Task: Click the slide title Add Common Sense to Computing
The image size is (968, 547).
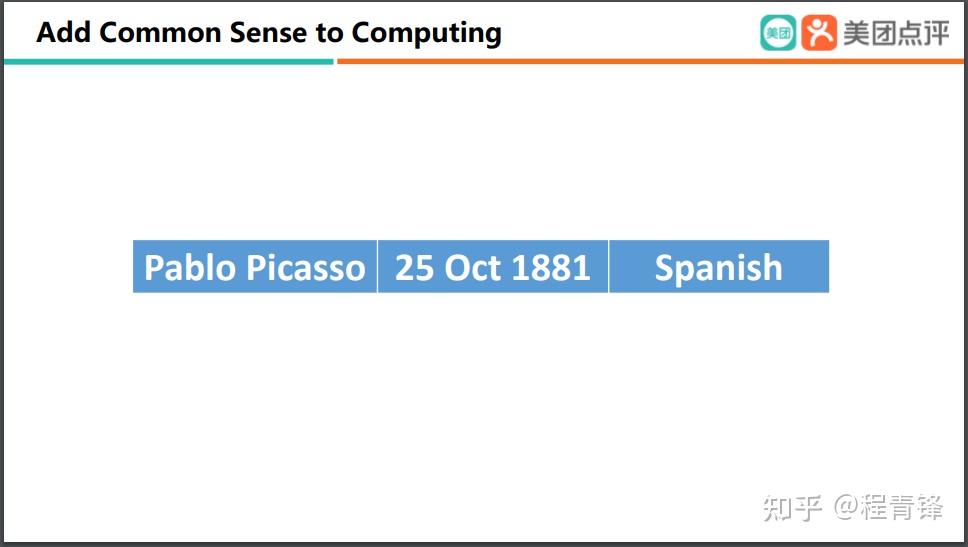Action: (x=269, y=33)
